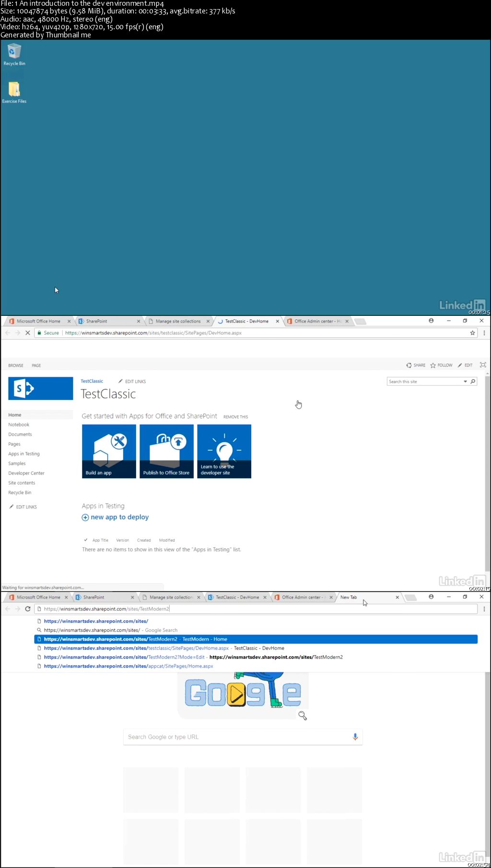Image resolution: width=491 pixels, height=868 pixels.
Task: Open Apps in Testing in the left navigation
Action: (x=24, y=454)
